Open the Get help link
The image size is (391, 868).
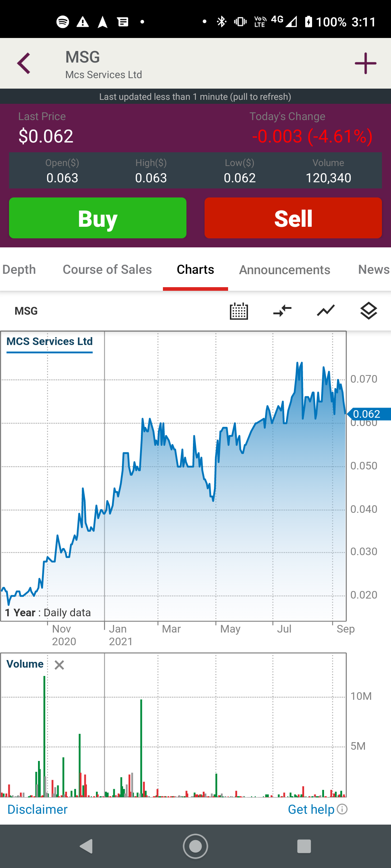(311, 809)
